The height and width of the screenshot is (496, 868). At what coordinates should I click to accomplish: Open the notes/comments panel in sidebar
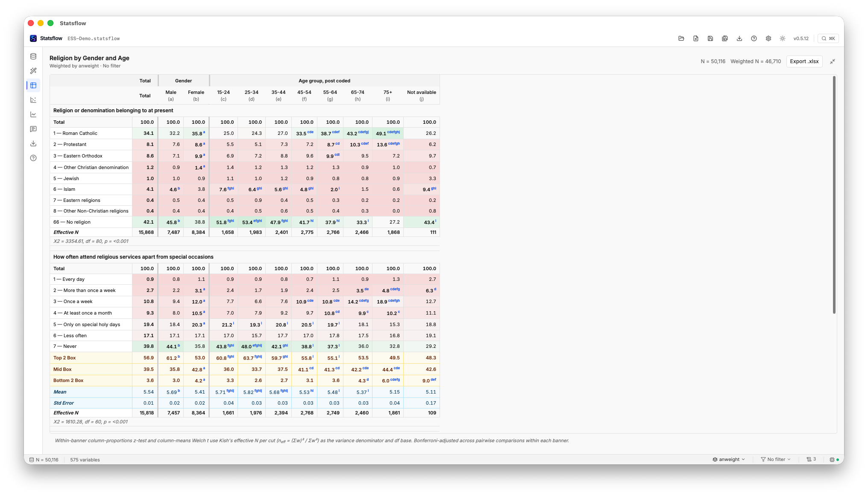click(x=33, y=129)
